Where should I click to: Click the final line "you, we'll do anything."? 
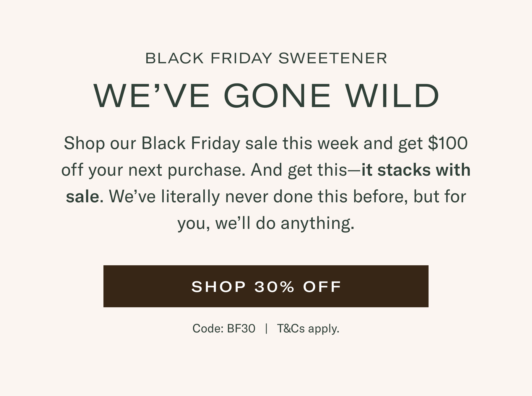pos(266,223)
